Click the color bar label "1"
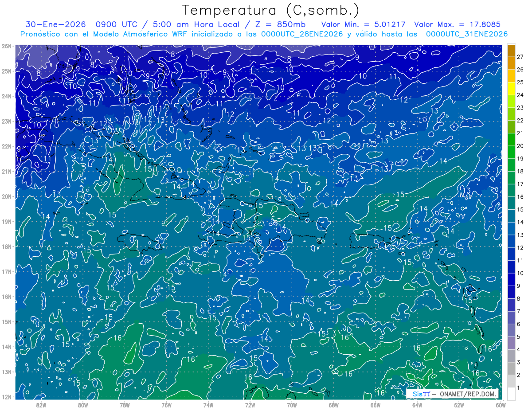 coord(518,388)
